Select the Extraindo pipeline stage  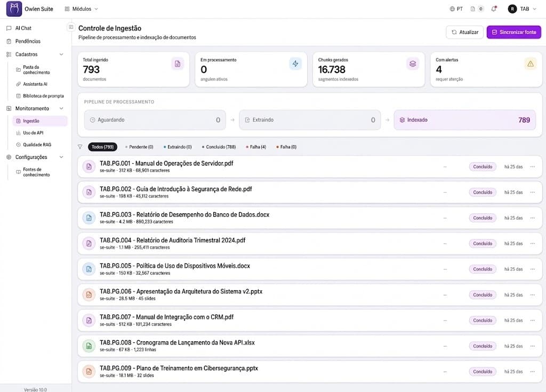pos(310,120)
